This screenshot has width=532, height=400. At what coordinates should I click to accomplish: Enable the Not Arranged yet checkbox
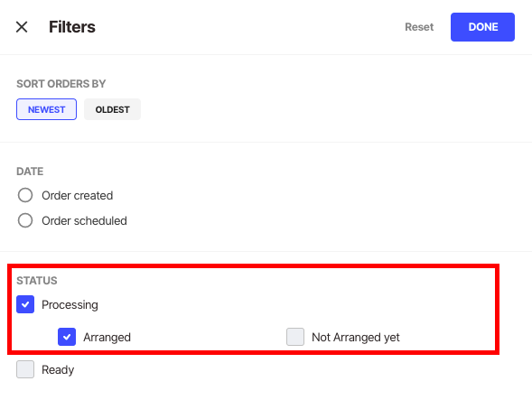click(295, 337)
